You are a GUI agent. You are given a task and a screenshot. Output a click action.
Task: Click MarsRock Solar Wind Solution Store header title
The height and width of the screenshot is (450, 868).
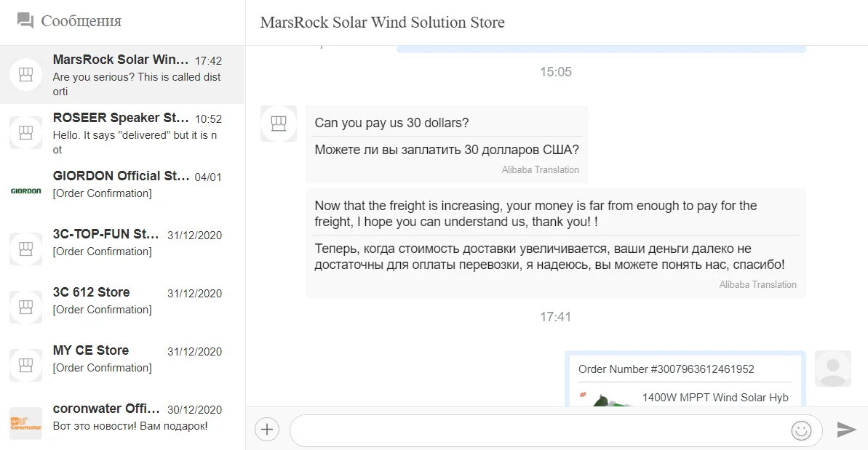pos(383,22)
